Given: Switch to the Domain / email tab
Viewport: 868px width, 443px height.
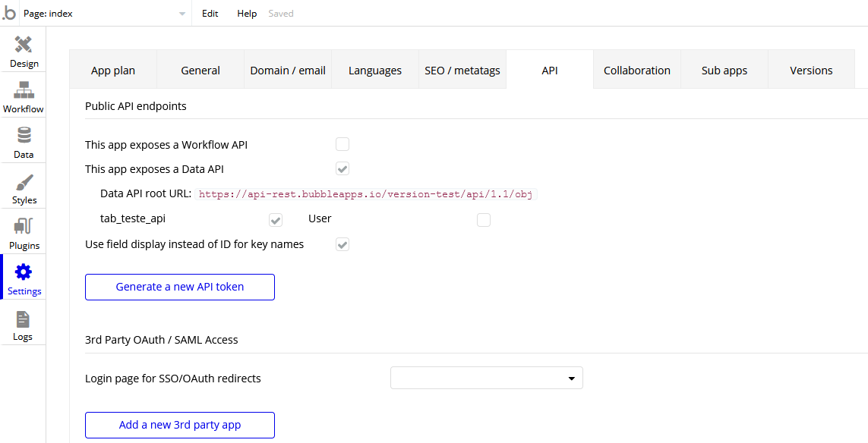Looking at the screenshot, I should [288, 71].
